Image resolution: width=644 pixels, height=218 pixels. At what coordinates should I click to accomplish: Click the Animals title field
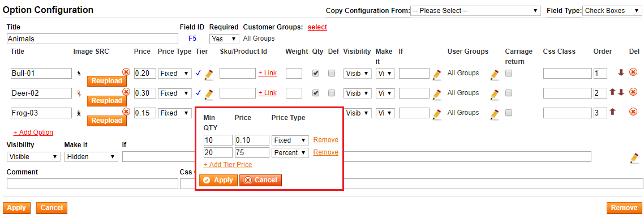click(x=92, y=39)
